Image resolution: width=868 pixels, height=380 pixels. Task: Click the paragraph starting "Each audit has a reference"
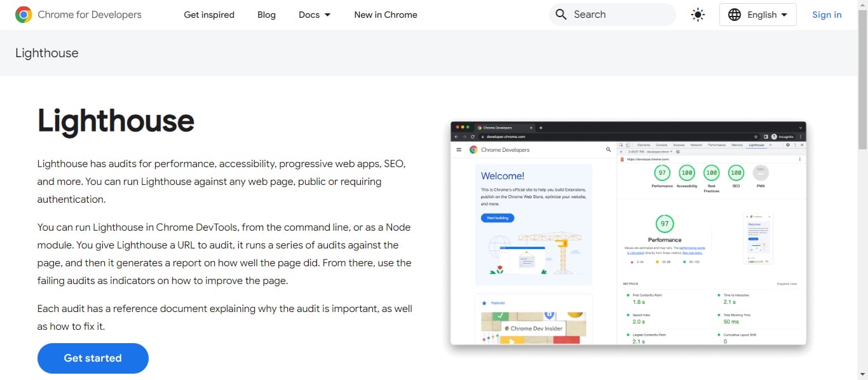[225, 318]
